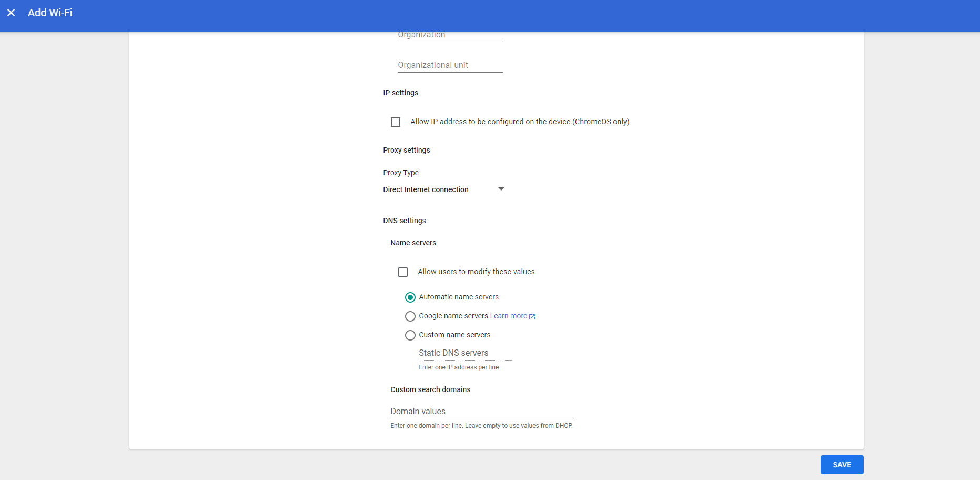Viewport: 980px width, 480px height.
Task: Click the external link icon beside Learn more
Action: pos(532,316)
